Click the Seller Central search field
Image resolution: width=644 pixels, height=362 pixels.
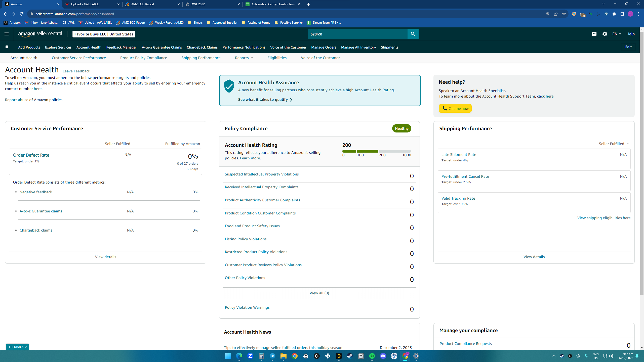pos(357,34)
